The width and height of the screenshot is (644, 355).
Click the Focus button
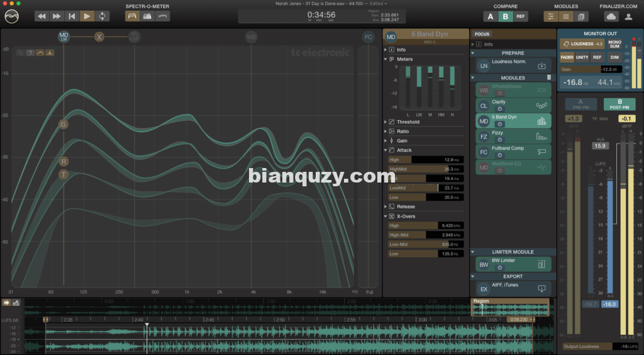click(x=482, y=34)
